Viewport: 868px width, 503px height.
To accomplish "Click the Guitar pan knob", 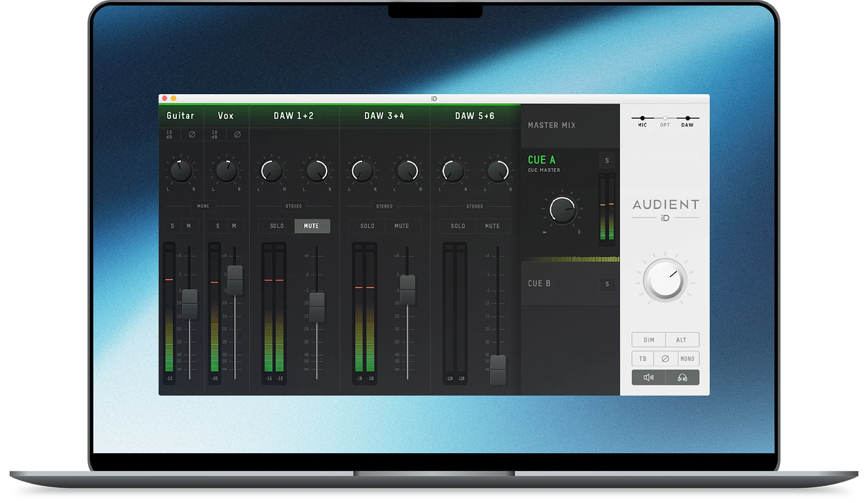I will (x=181, y=171).
